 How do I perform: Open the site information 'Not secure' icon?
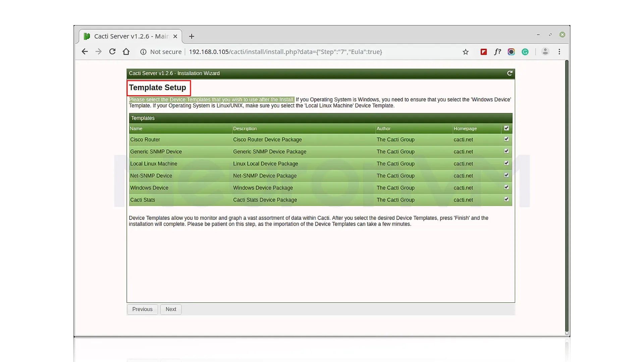point(143,52)
